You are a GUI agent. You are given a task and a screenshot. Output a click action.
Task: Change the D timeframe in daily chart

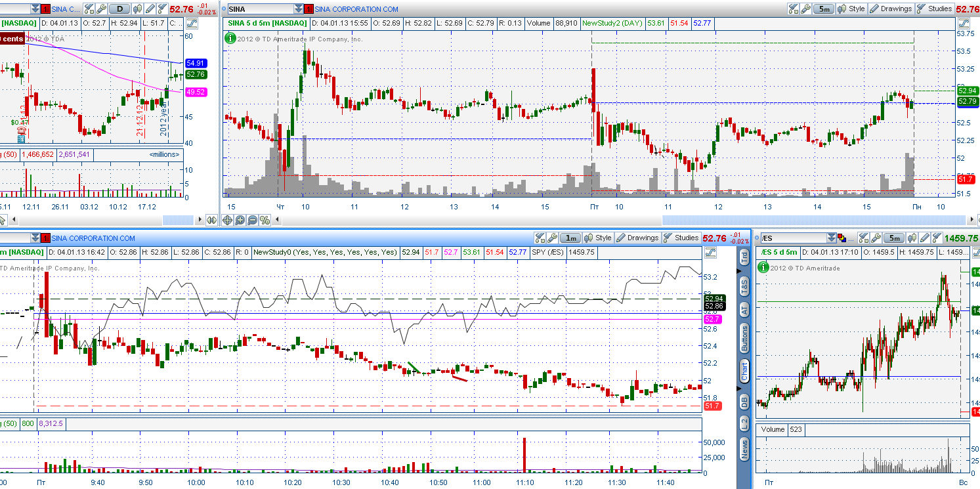tap(119, 9)
